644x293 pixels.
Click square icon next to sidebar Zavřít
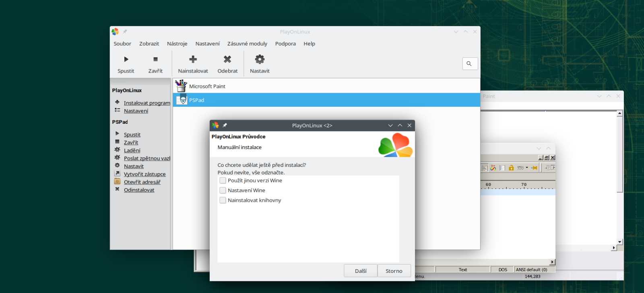coord(117,142)
